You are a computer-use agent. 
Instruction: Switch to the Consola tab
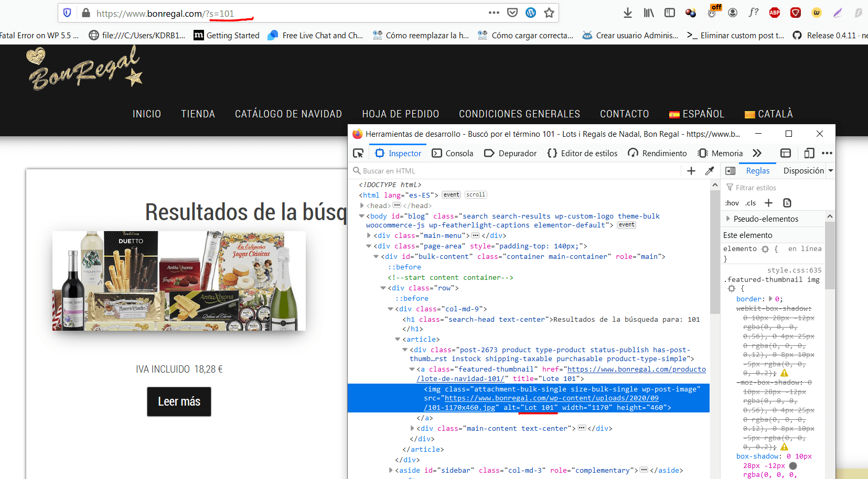(453, 153)
